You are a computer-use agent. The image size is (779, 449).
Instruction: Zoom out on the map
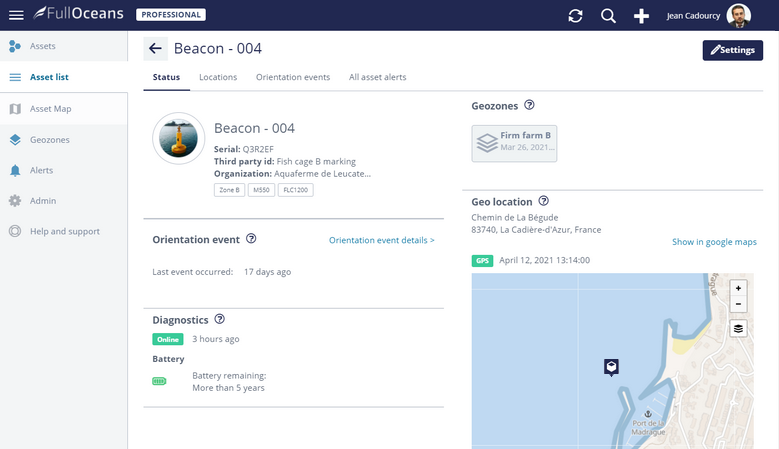click(738, 304)
